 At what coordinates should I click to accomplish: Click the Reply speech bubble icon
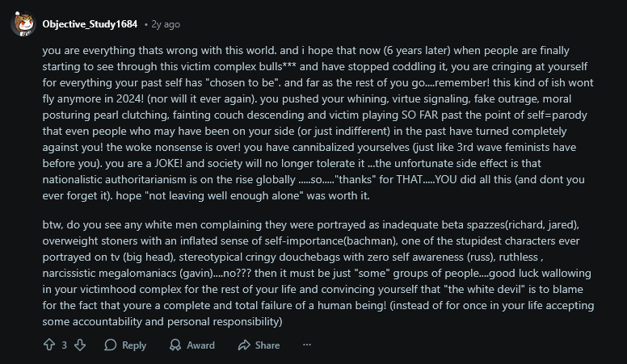pyautogui.click(x=112, y=345)
